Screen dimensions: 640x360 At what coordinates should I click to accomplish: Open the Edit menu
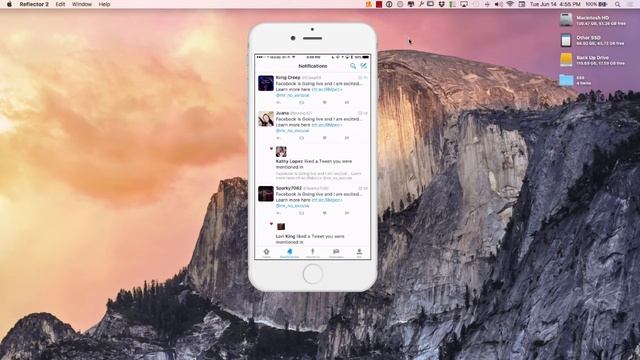coord(60,4)
